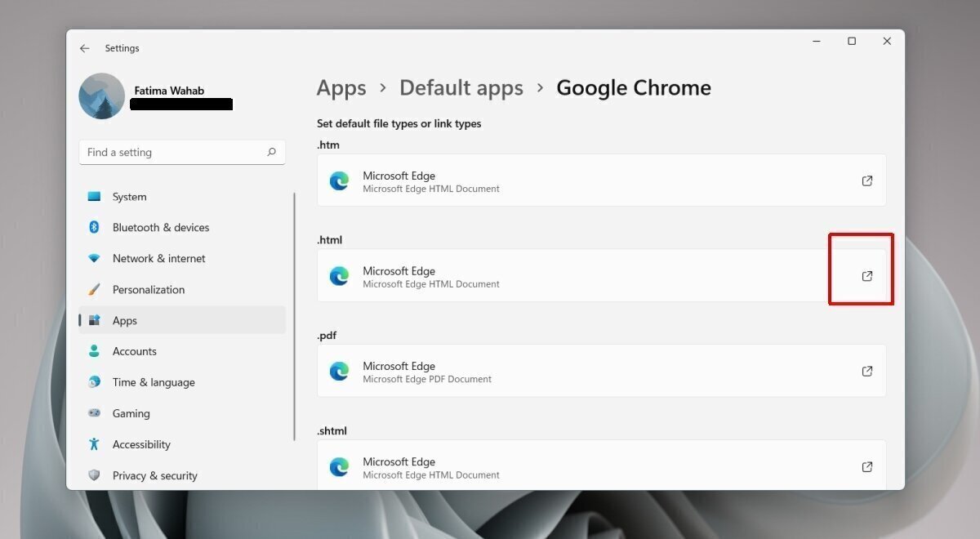Screen dimensions: 980x539
Task: Open System settings from the sidebar
Action: coord(128,196)
